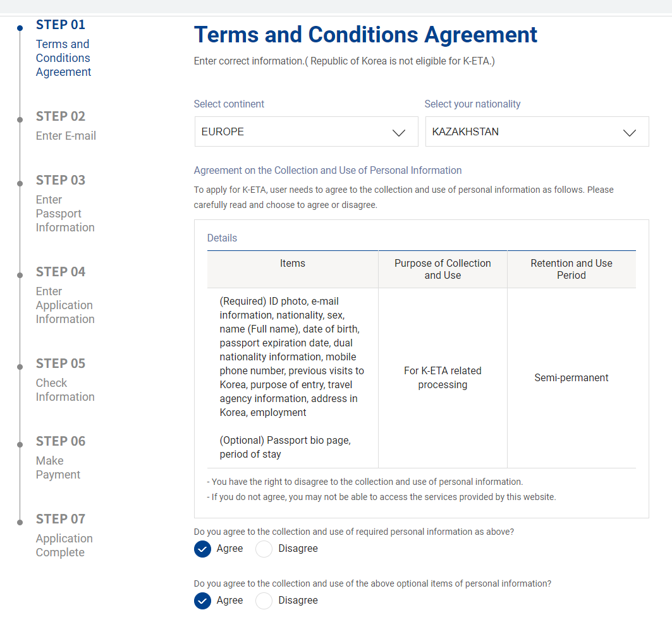Select Agree for optional personal information items
Viewport: 672px width, 629px height.
click(203, 601)
